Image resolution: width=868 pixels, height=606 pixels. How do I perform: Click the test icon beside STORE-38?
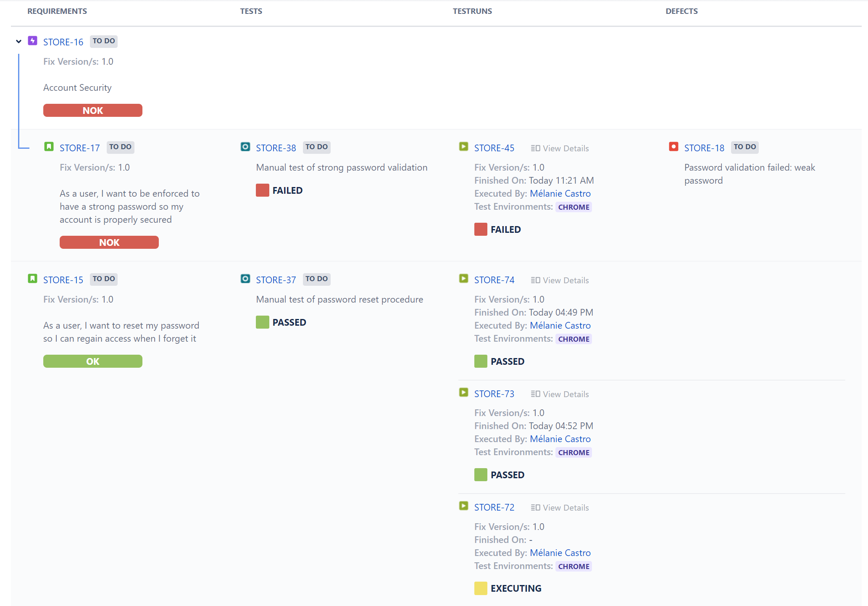pos(245,147)
